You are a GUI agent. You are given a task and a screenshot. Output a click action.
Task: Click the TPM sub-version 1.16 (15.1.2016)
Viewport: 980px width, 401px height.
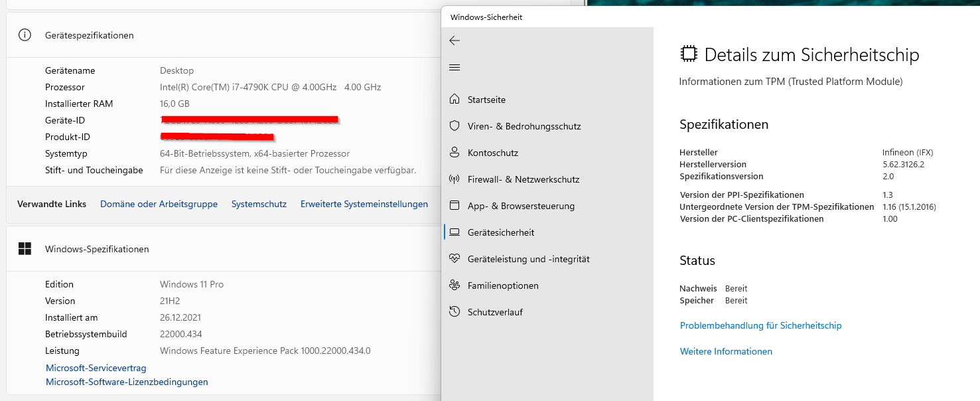click(909, 207)
